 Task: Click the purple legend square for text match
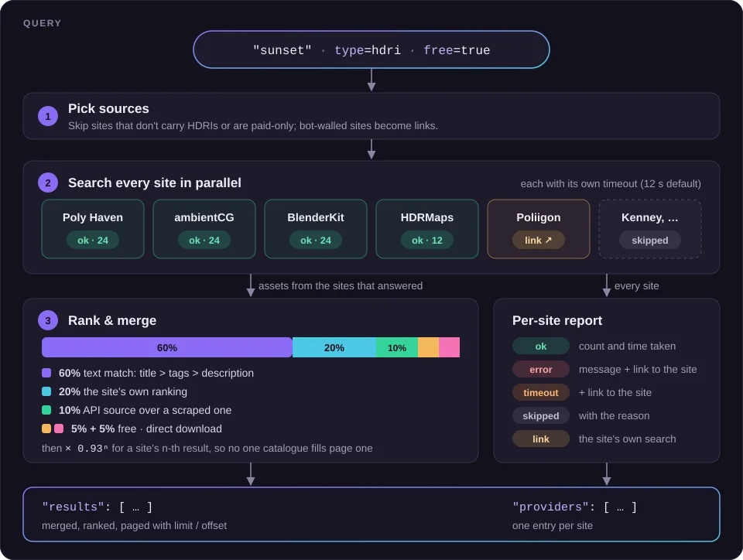(46, 373)
